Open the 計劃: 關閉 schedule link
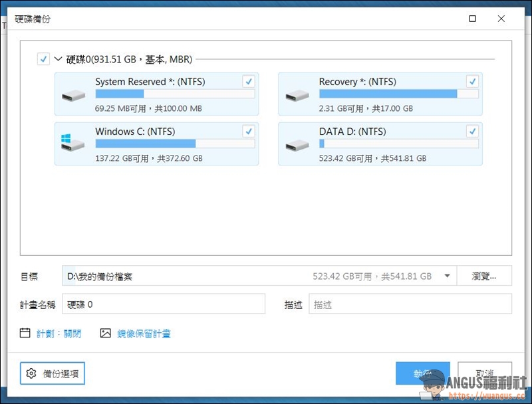The width and height of the screenshot is (532, 404). (x=59, y=334)
